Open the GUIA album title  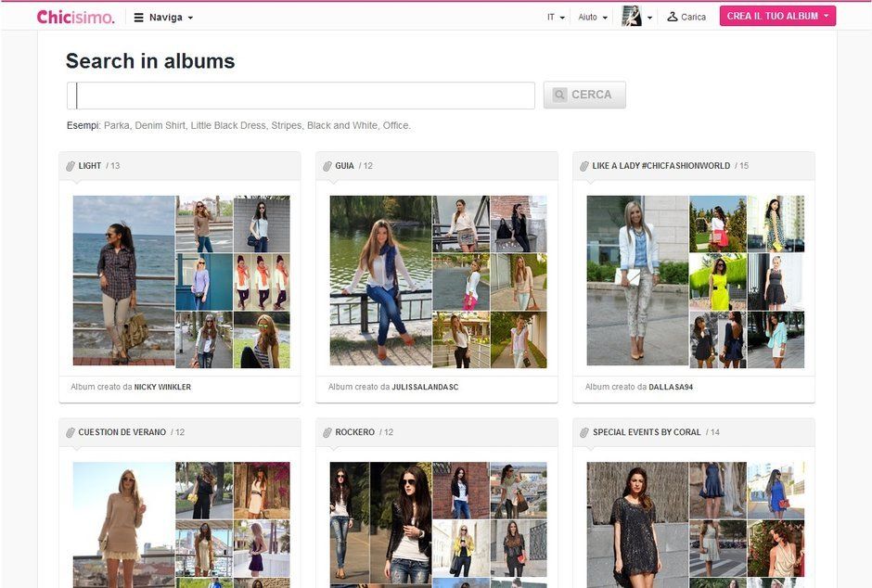[344, 166]
